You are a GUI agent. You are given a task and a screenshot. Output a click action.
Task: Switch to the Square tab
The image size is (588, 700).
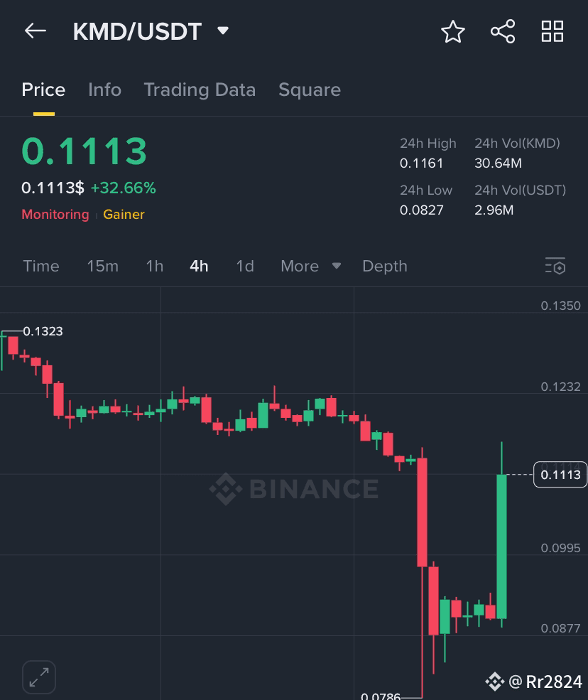pyautogui.click(x=310, y=90)
